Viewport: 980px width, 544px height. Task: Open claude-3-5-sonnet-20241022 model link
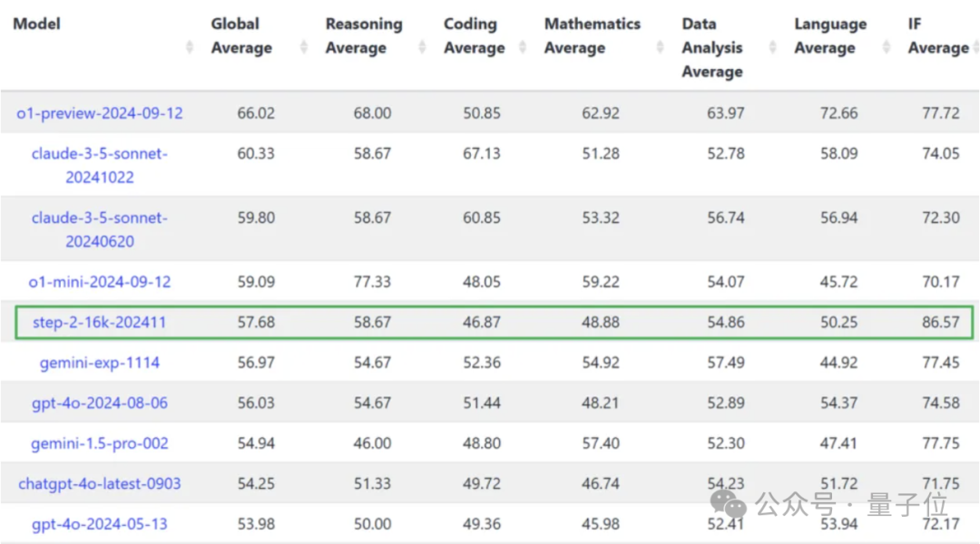(100, 165)
